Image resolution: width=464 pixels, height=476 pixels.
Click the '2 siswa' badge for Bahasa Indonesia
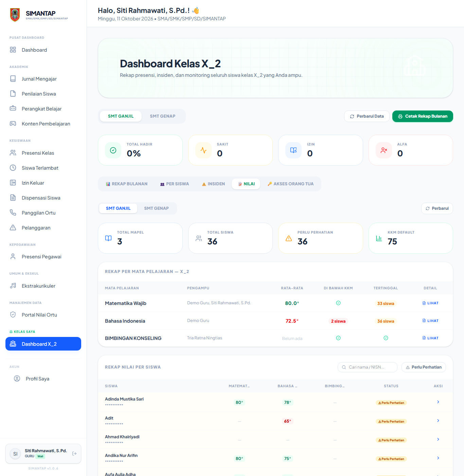338,321
